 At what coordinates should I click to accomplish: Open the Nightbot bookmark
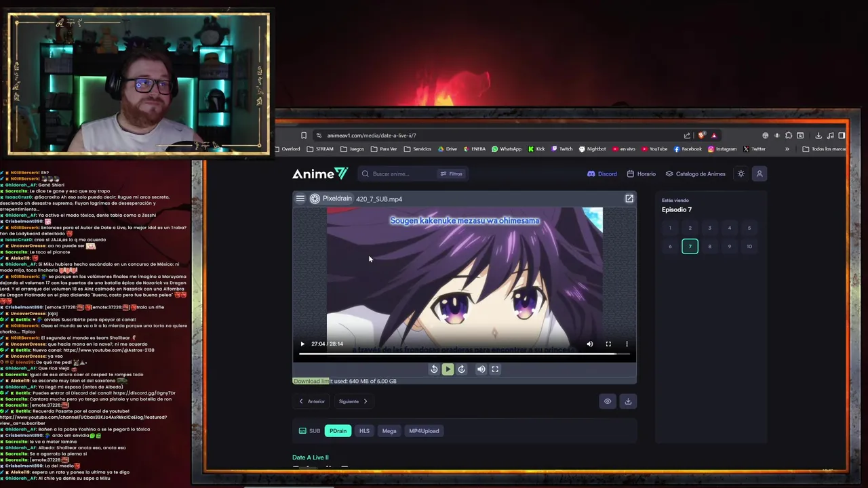point(593,149)
